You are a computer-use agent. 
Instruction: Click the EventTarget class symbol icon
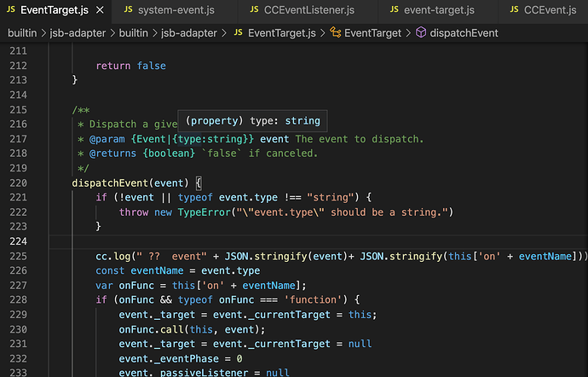(336, 33)
